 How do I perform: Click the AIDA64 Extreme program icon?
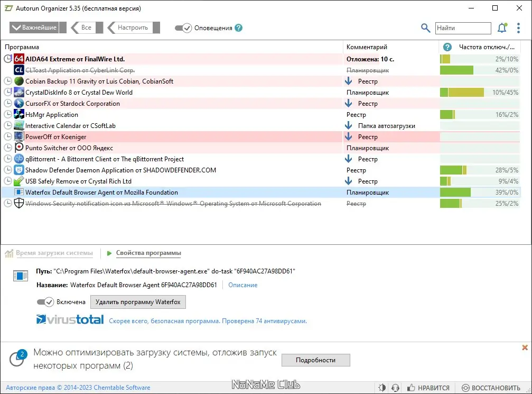point(18,59)
